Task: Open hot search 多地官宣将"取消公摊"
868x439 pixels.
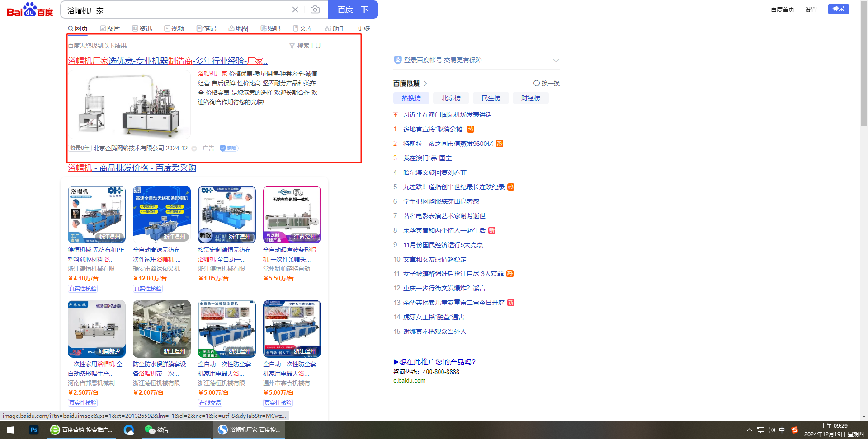Action: 434,129
